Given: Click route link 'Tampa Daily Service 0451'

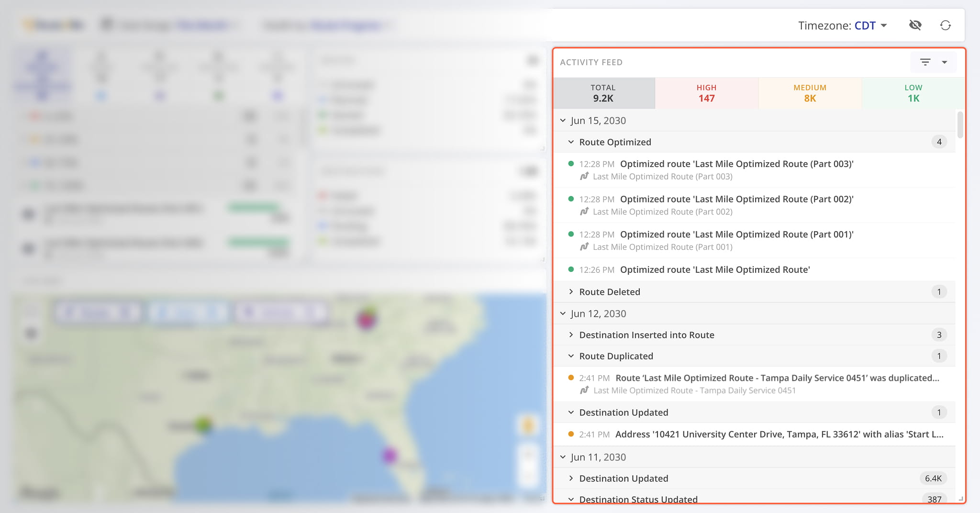Looking at the screenshot, I should tap(695, 390).
